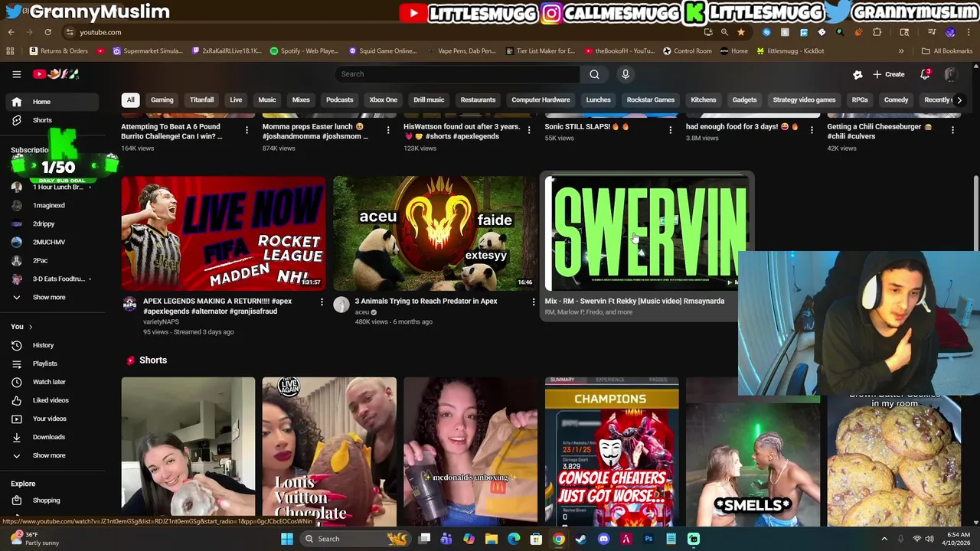
Task: Open Steam from the taskbar
Action: click(581, 539)
